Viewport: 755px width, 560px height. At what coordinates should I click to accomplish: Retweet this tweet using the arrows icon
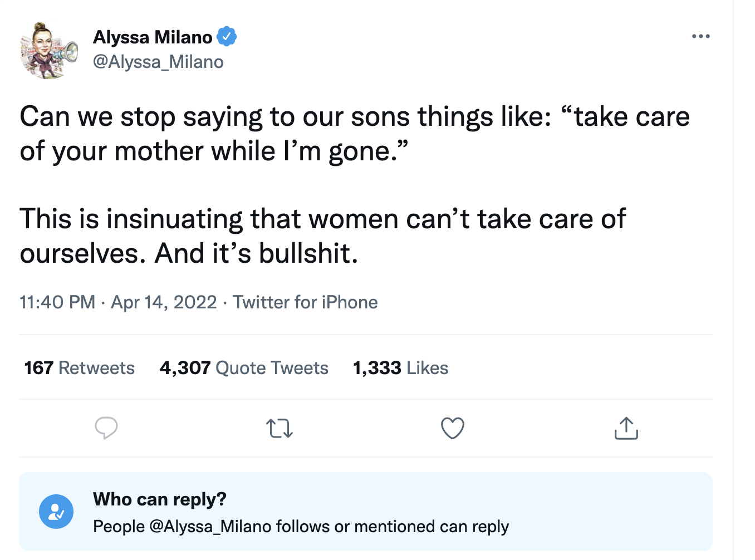[280, 429]
